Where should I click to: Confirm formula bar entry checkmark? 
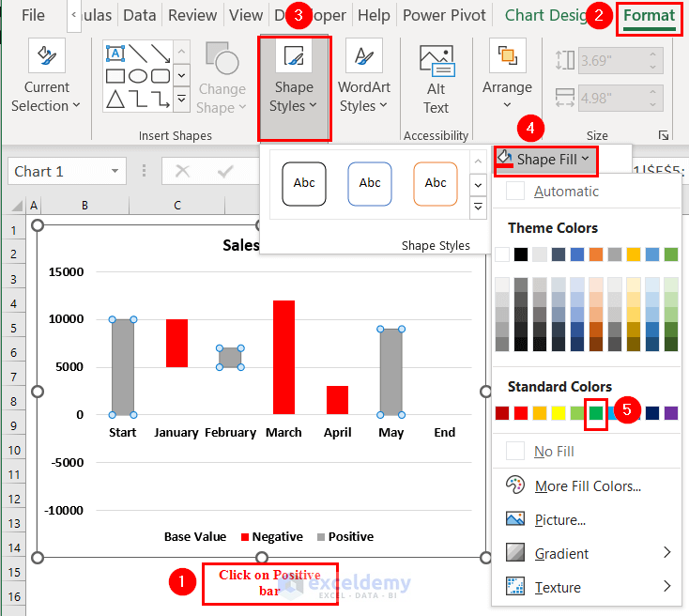225,171
